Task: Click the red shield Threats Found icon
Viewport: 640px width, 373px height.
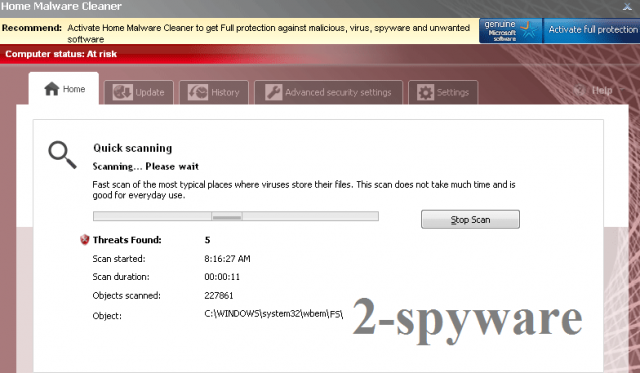Action: coord(84,240)
